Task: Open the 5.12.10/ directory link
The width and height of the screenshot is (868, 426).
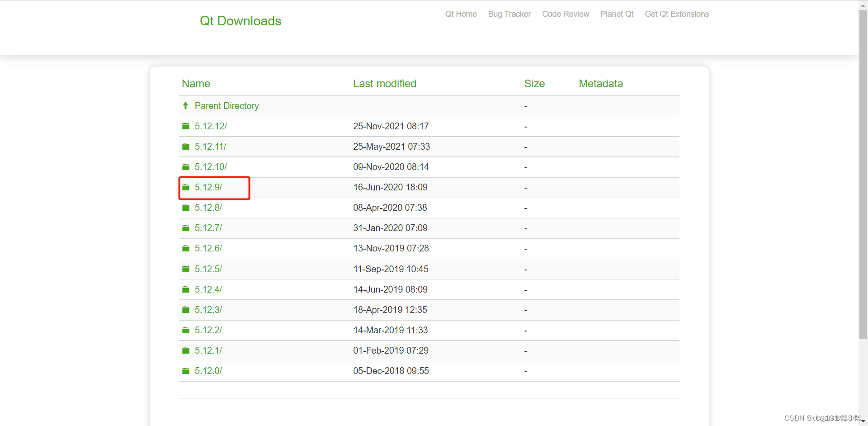Action: pyautogui.click(x=211, y=167)
